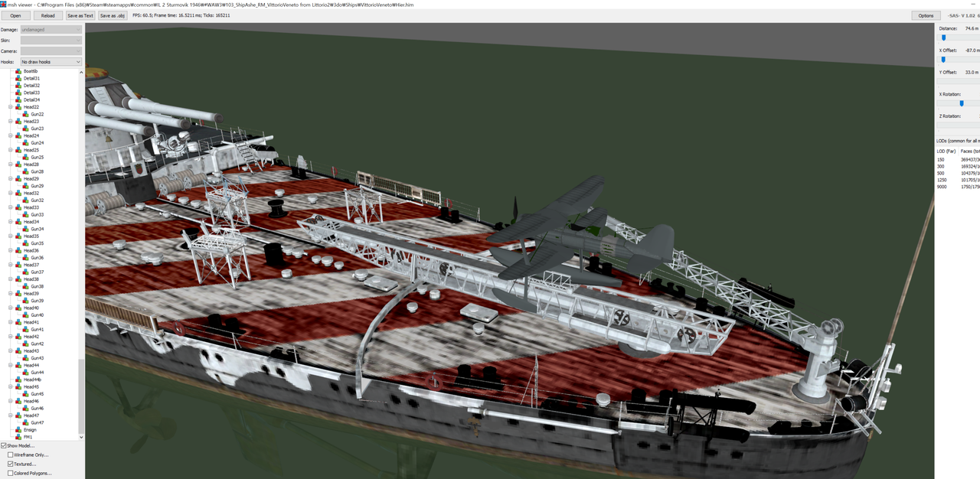Viewport: 980px width, 479px height.
Task: Click the tree scrollbar down arrow
Action: pos(82,438)
